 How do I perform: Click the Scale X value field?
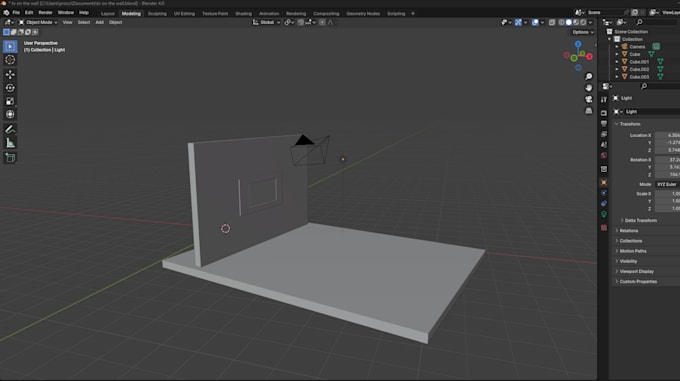tap(667, 194)
